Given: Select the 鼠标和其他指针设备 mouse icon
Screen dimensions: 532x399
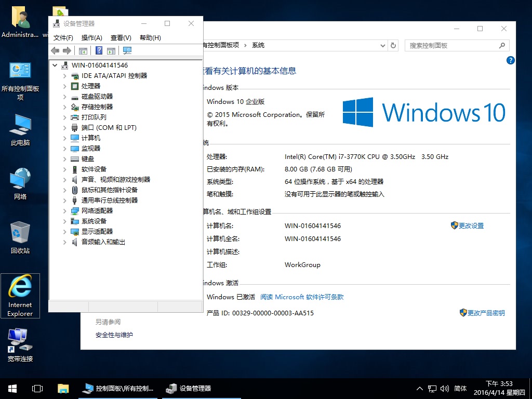Looking at the screenshot, I should click(x=75, y=190).
